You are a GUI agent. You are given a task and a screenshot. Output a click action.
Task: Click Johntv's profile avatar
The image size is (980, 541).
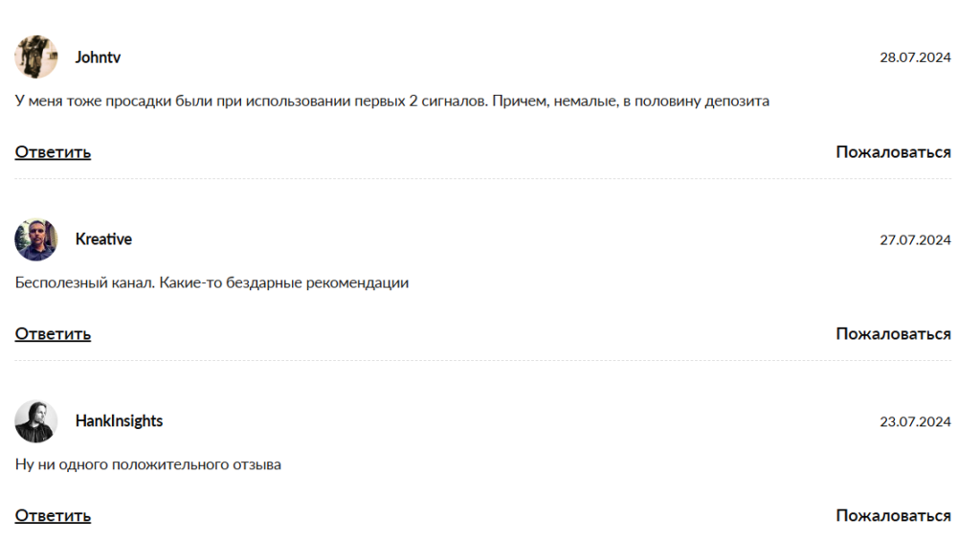pyautogui.click(x=35, y=57)
